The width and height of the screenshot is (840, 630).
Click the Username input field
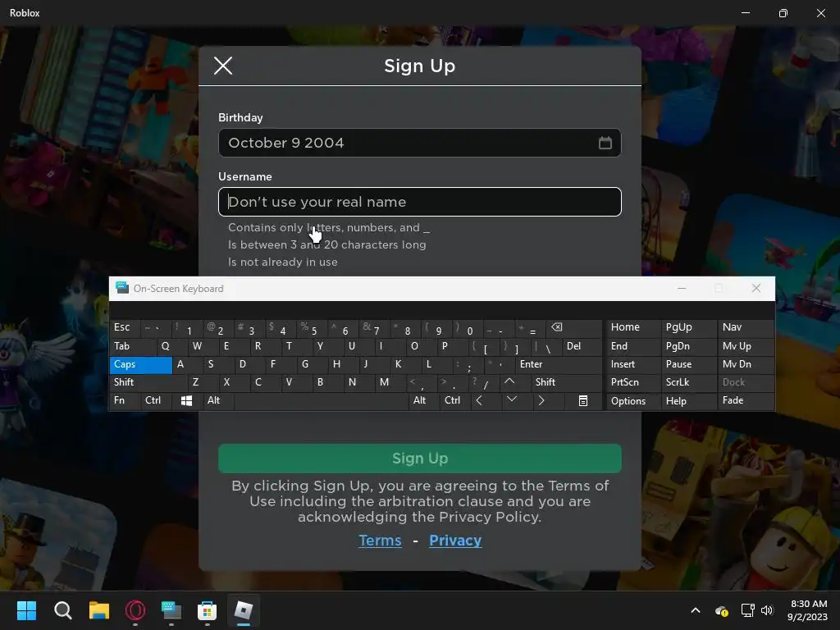click(419, 202)
